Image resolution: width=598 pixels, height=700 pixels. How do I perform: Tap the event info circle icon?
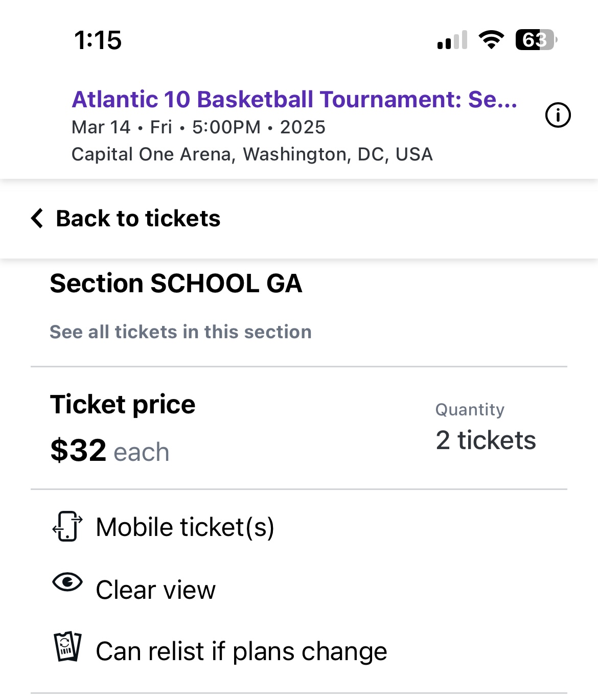[558, 115]
